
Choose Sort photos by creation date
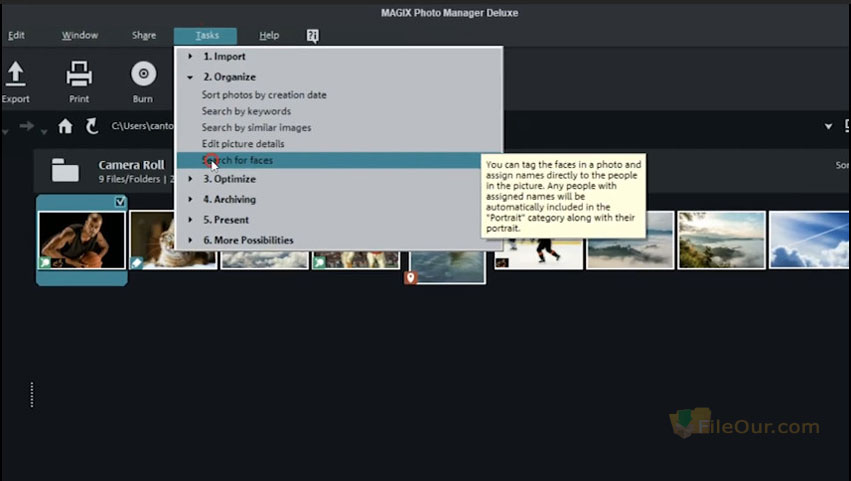click(x=264, y=94)
